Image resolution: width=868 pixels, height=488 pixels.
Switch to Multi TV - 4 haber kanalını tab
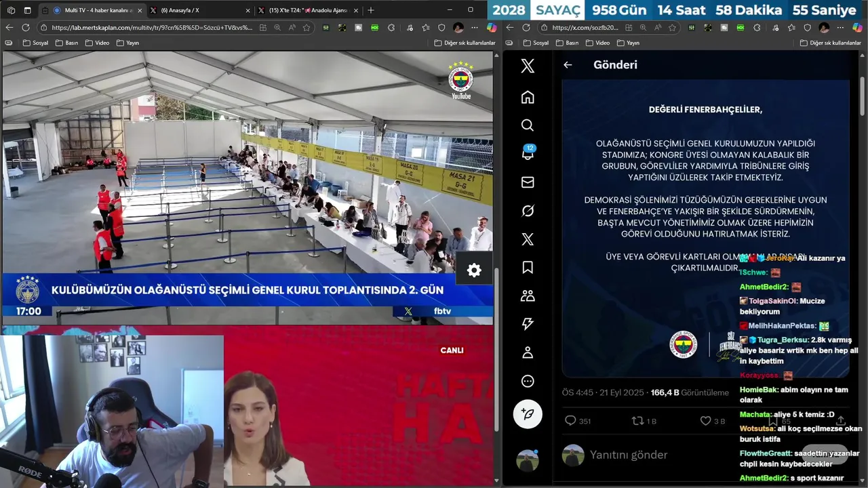click(92, 10)
